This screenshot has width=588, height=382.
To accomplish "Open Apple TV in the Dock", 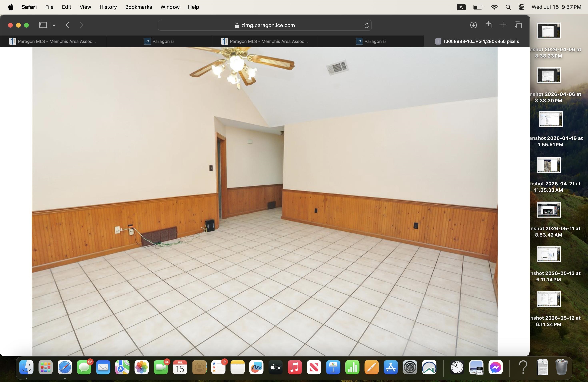I will [x=276, y=367].
